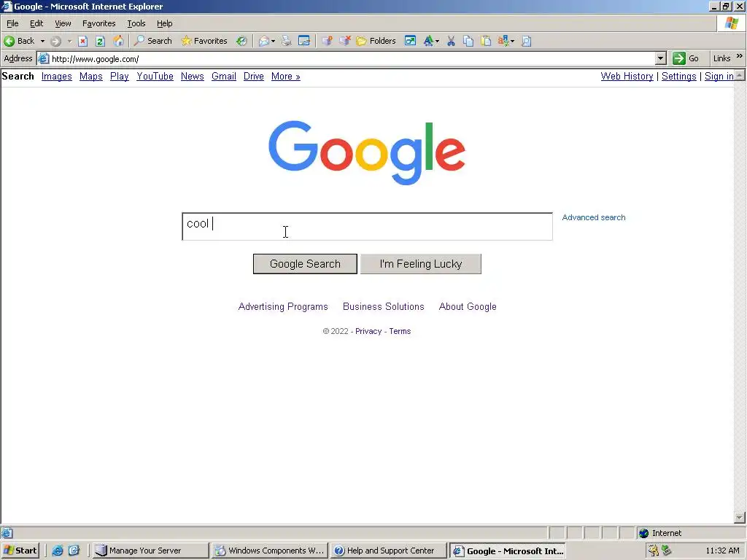The width and height of the screenshot is (747, 560).
Task: Open the About Google link
Action: 468,307
